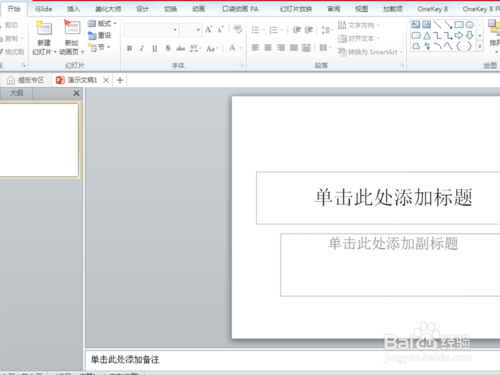The image size is (500, 375).
Task: Click the 重设 reset slide button
Action: (x=99, y=35)
